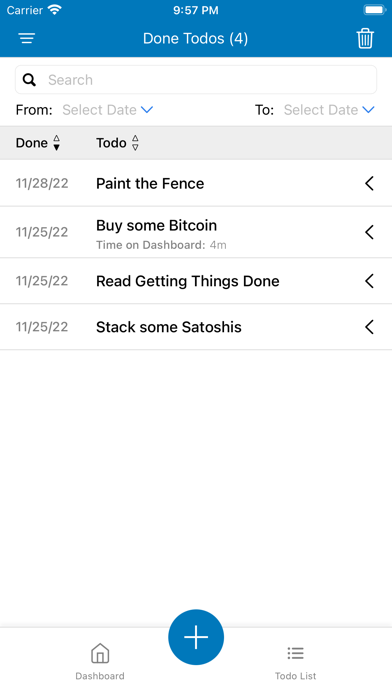Expand the Paint the Fence row chevron
Image resolution: width=392 pixels, height=696 pixels.
pos(369,183)
